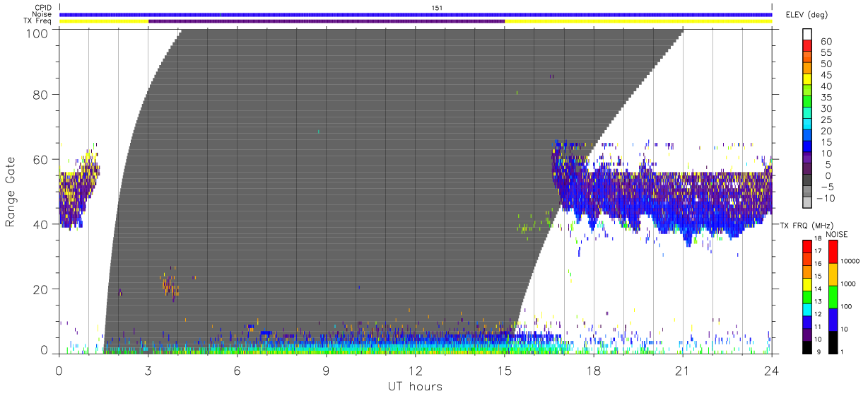Pick the white top swatch of the ELEV colorbar
Image resolution: width=868 pixels, height=401 pixels.
coord(807,35)
